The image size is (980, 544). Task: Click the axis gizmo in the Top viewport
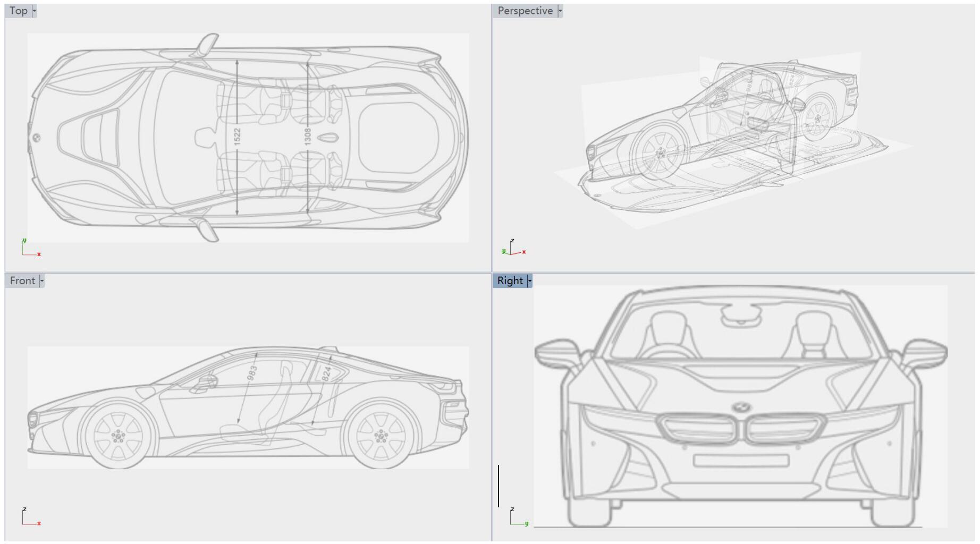point(27,248)
